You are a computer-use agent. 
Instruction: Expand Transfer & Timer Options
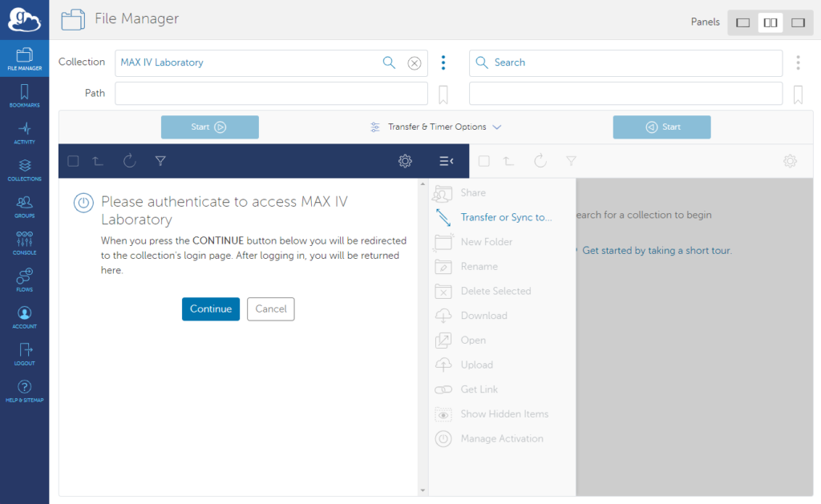tap(435, 127)
